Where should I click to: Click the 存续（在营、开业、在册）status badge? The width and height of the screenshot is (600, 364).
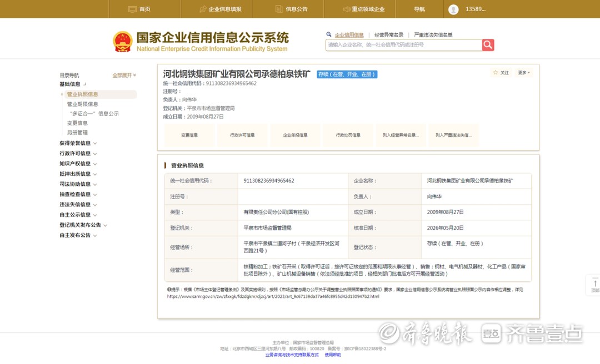347,74
